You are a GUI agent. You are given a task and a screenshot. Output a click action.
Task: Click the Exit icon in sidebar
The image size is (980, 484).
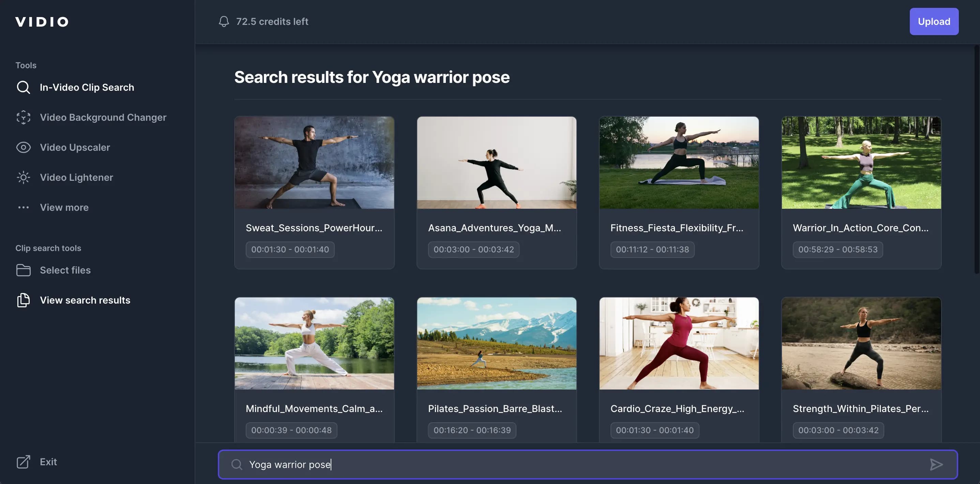click(23, 461)
